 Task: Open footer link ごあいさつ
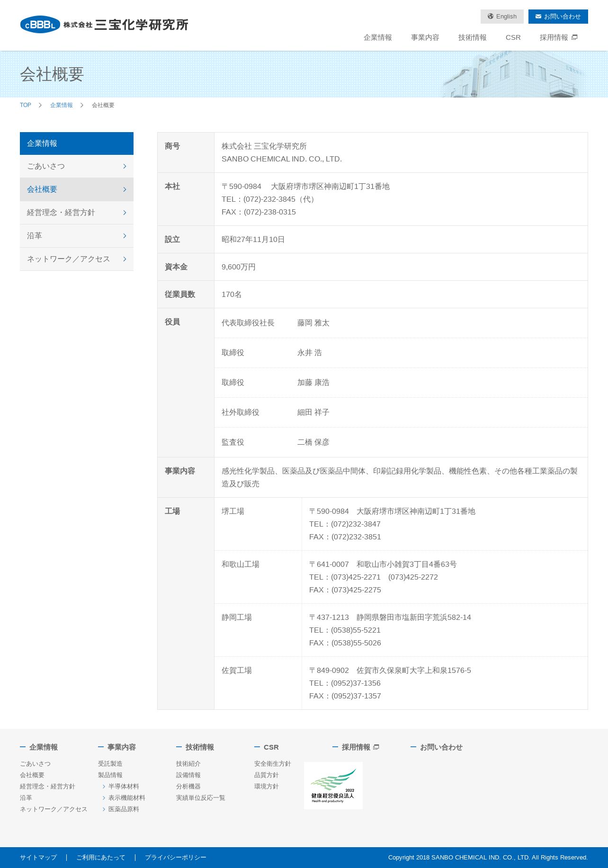click(x=36, y=764)
